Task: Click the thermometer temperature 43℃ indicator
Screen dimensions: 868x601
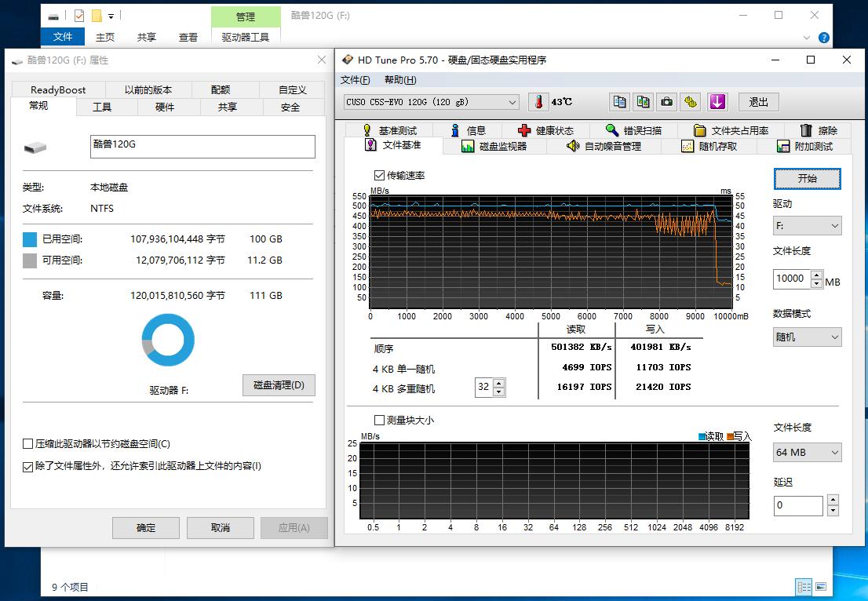Action: [x=538, y=101]
